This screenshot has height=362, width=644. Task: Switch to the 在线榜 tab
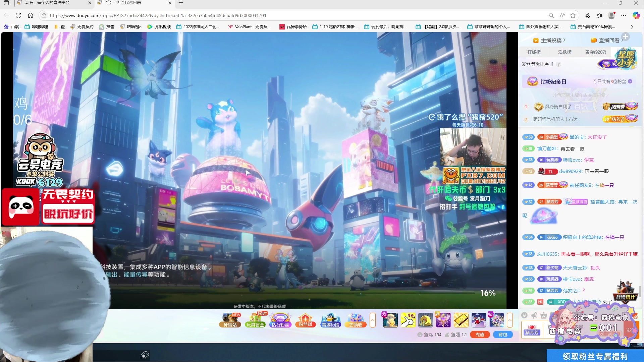534,52
